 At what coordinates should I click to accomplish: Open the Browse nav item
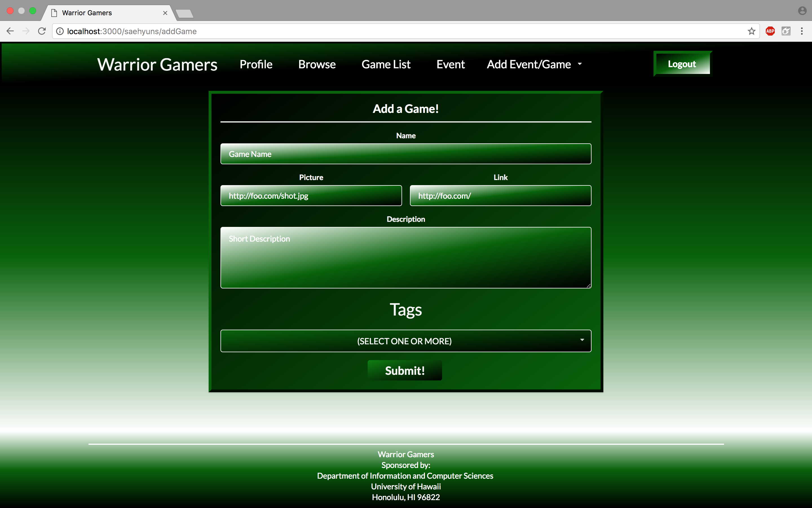(317, 64)
